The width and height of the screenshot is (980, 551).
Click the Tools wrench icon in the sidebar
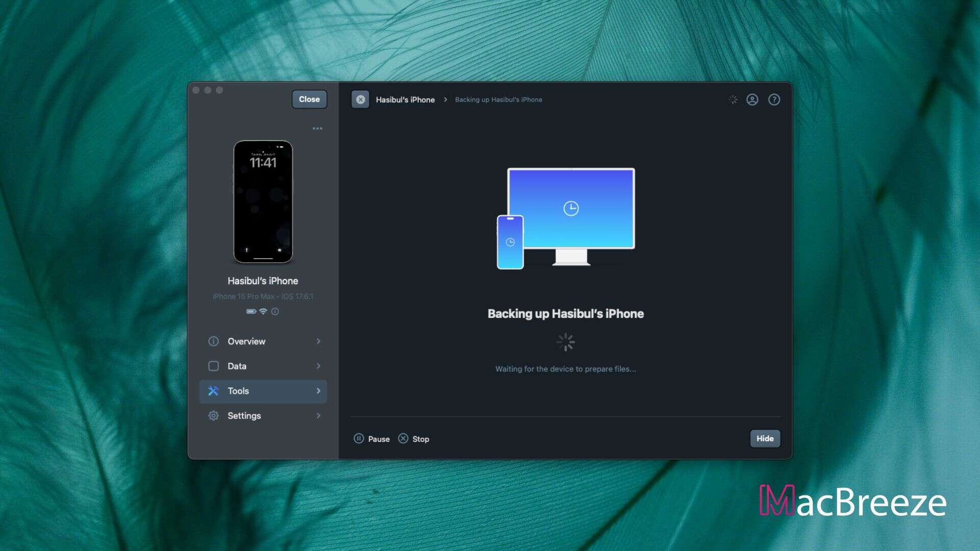tap(213, 391)
